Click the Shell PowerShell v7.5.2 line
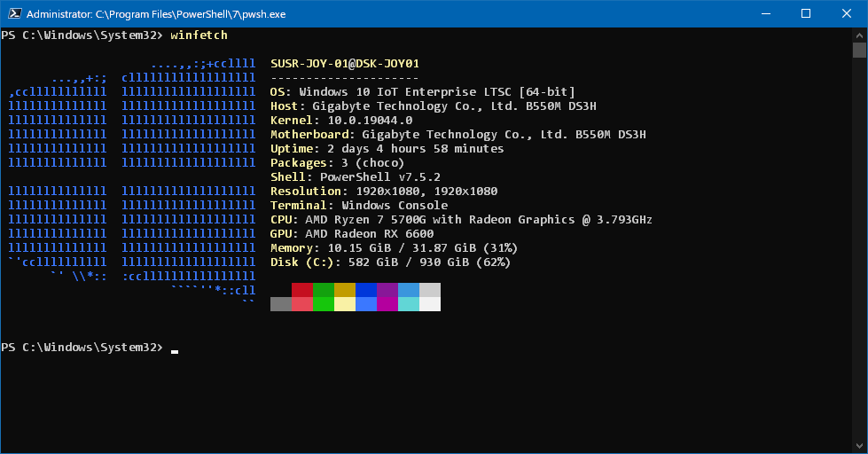Screen dimensions: 868x454 coord(356,177)
